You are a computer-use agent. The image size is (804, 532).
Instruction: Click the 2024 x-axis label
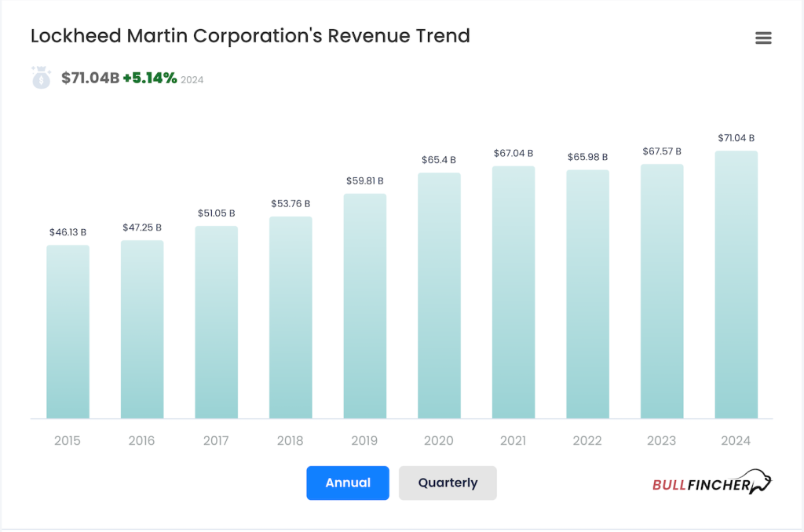click(736, 441)
